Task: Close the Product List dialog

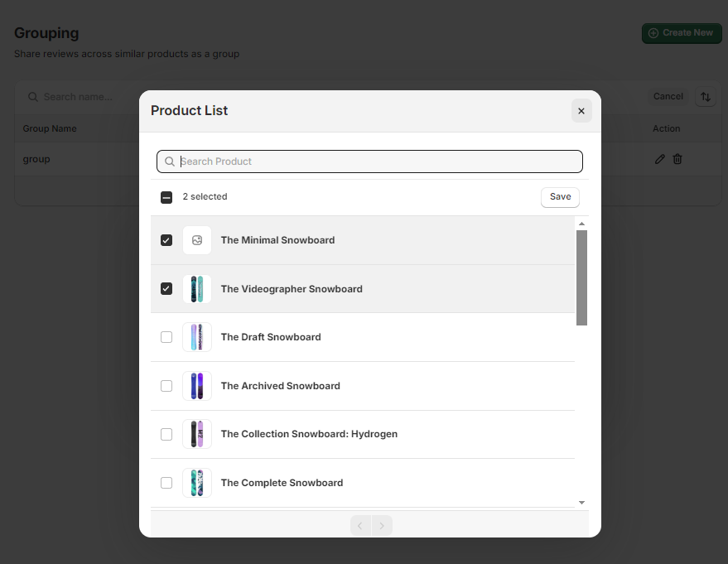Action: click(581, 111)
